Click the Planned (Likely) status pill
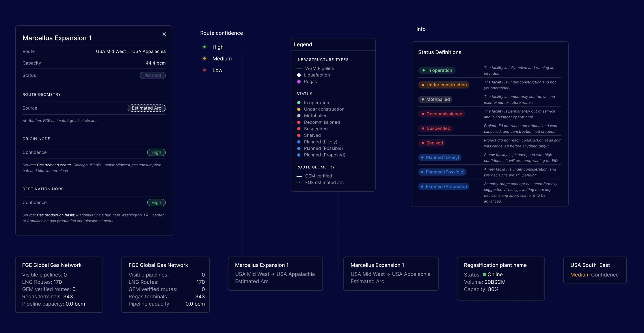 [x=440, y=158]
